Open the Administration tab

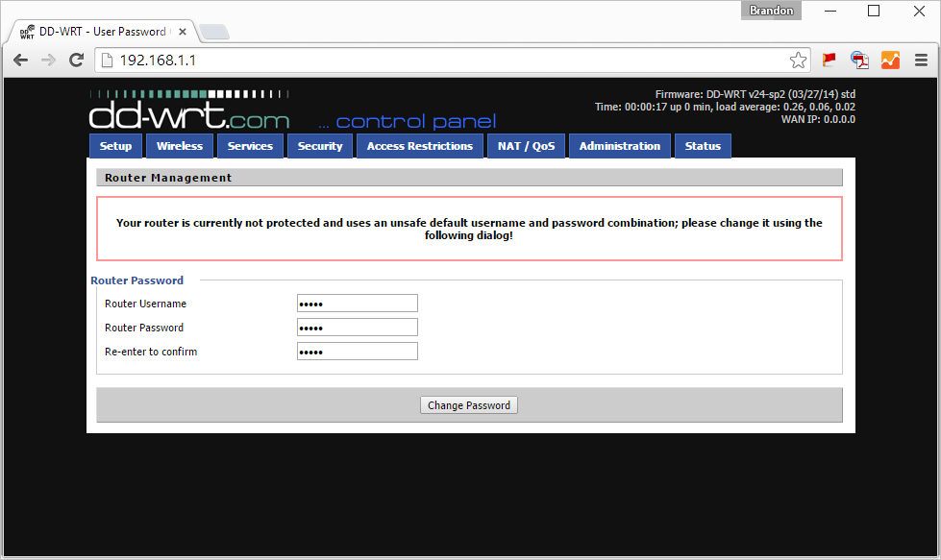(620, 146)
